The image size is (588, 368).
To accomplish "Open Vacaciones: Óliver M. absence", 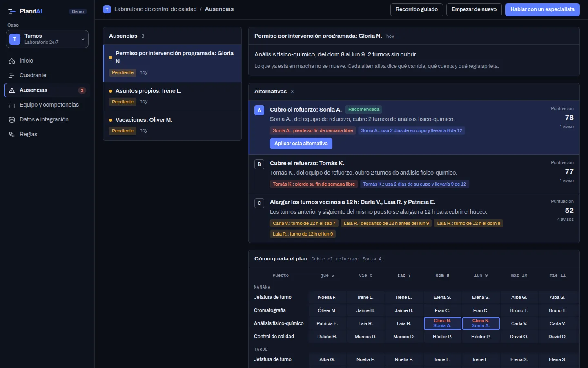I will (x=172, y=126).
